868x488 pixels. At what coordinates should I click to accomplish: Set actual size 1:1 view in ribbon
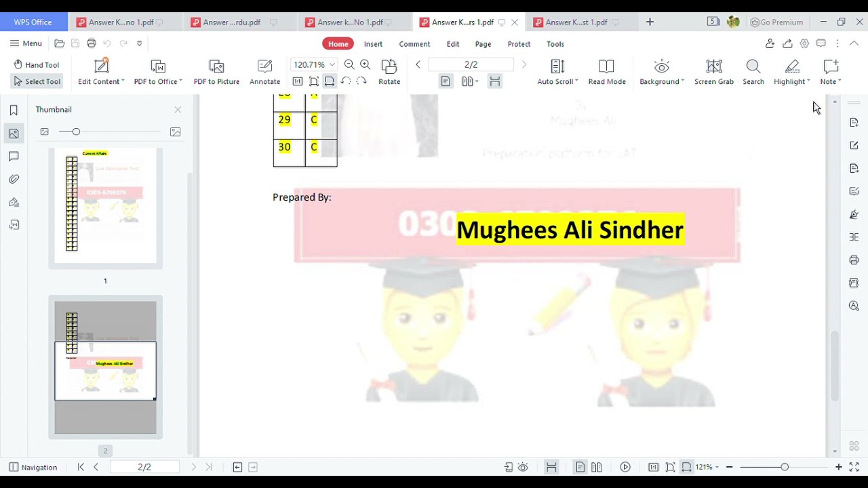(x=297, y=81)
